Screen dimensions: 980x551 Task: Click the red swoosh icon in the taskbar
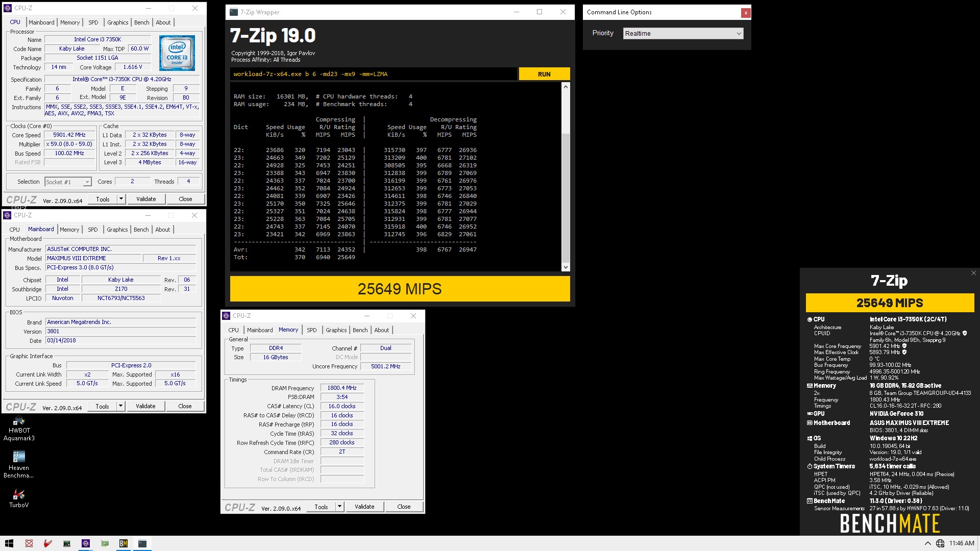pos(48,543)
